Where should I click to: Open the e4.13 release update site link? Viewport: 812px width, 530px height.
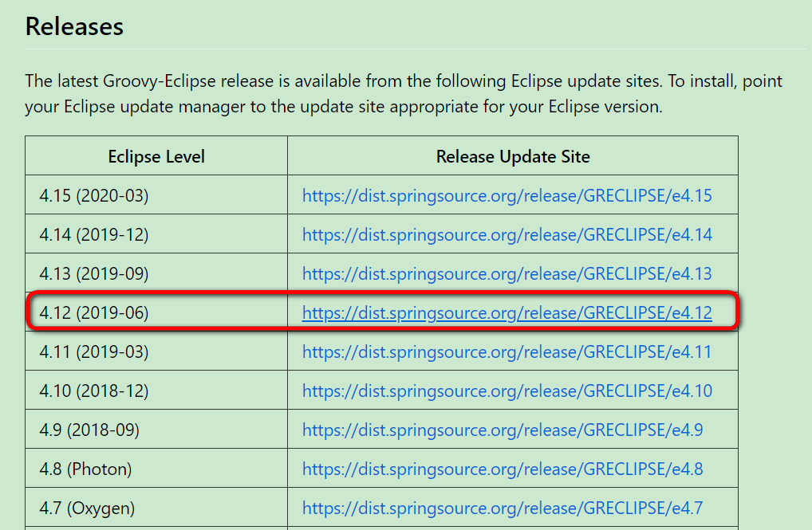coord(507,273)
